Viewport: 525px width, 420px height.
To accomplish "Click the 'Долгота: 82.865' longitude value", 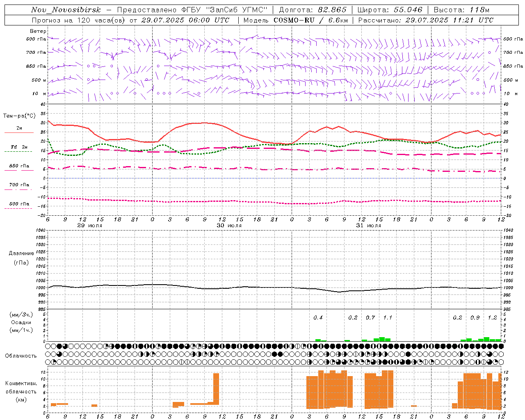I will (x=313, y=10).
